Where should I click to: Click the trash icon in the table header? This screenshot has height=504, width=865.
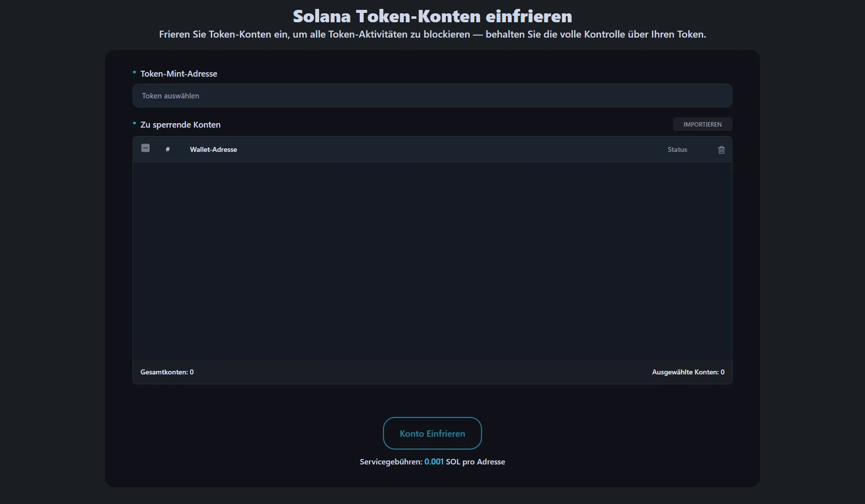[721, 150]
